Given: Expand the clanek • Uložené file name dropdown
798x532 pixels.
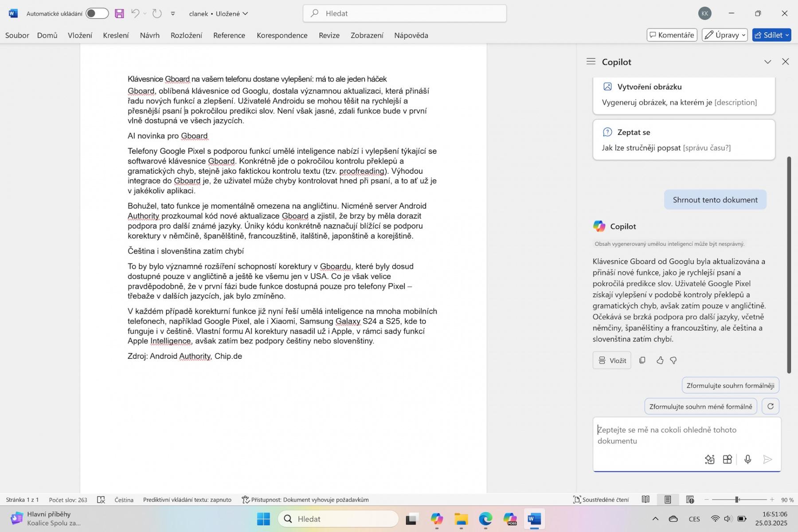Looking at the screenshot, I should coord(219,14).
